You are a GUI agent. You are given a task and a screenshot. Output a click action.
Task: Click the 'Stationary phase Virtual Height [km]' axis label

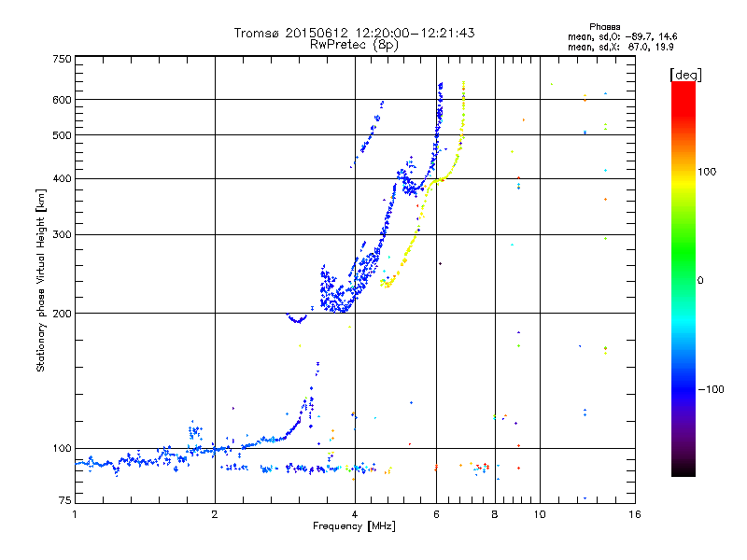click(x=41, y=280)
